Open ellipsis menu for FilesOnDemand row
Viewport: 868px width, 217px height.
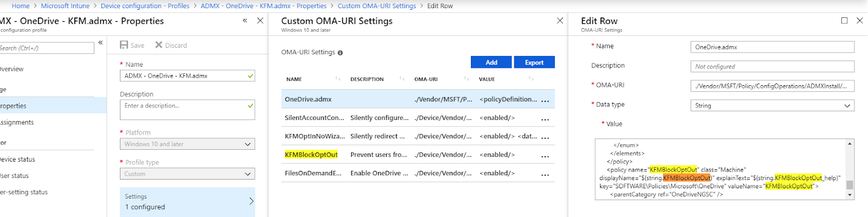point(545,174)
